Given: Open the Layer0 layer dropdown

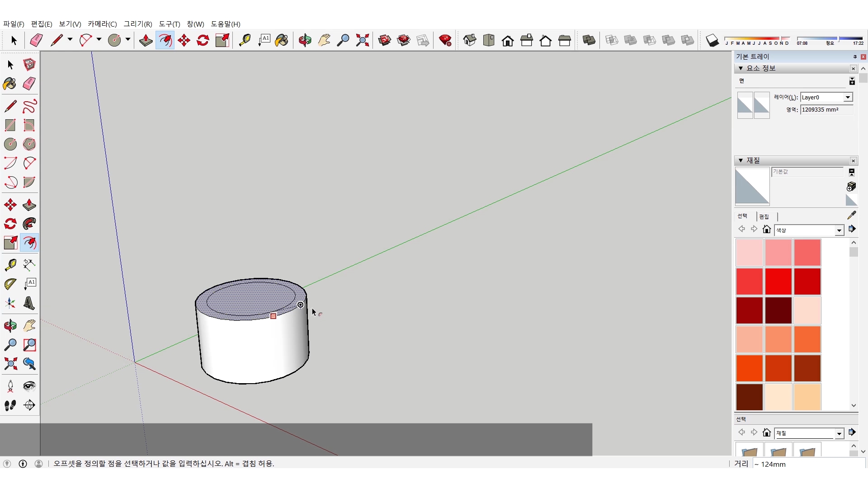Looking at the screenshot, I should click(x=848, y=97).
